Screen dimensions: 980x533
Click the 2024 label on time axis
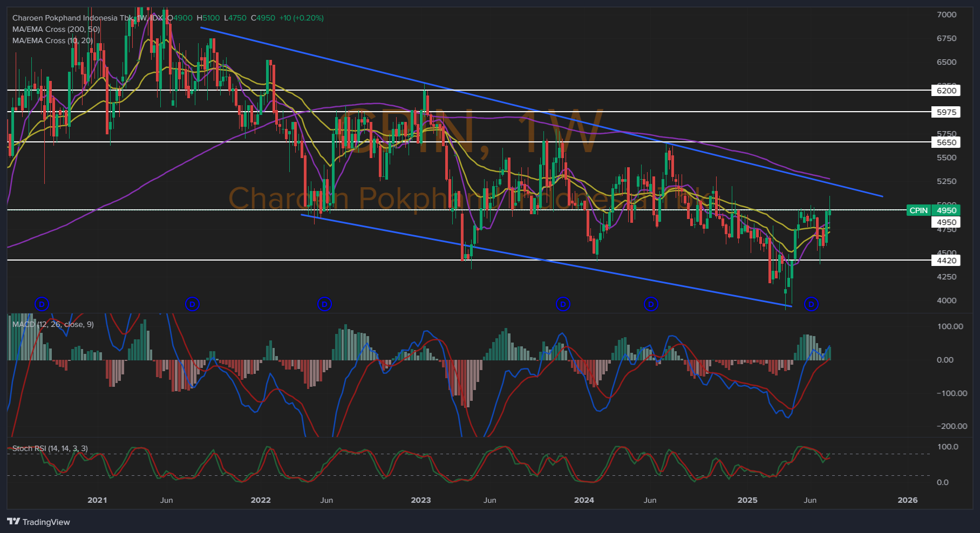[584, 500]
